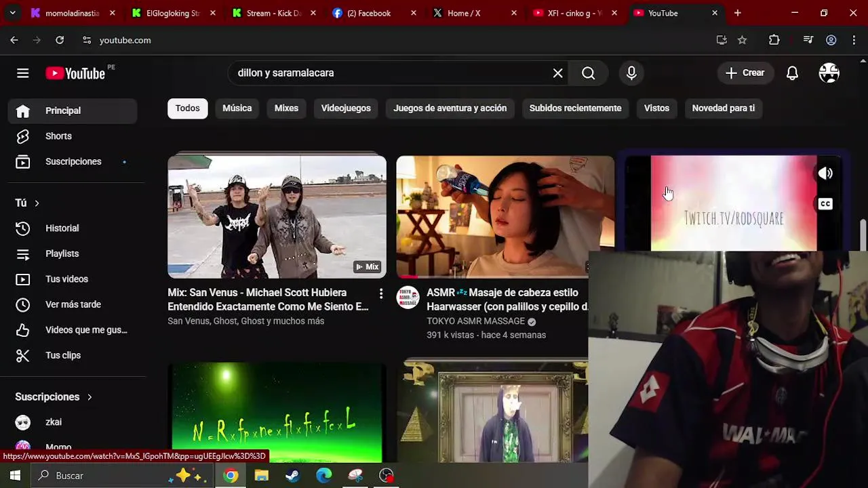This screenshot has height=488, width=868.
Task: Open Tus videos in sidebar
Action: 73,279
